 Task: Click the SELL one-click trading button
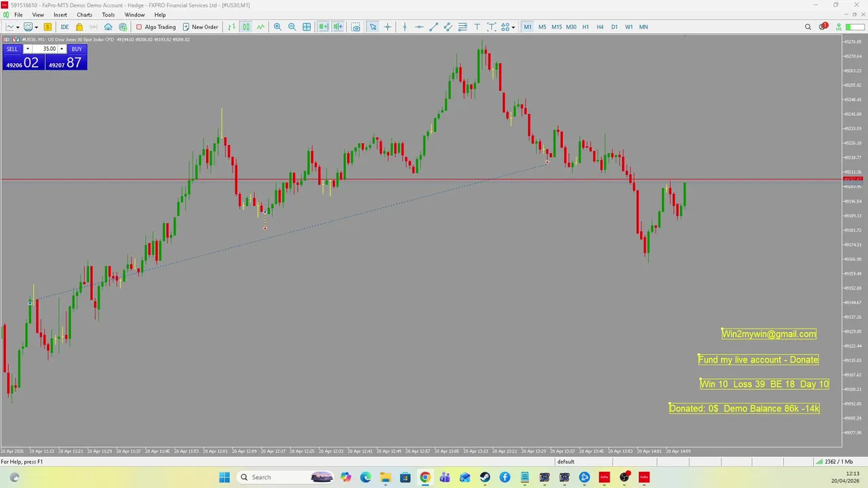click(x=12, y=49)
